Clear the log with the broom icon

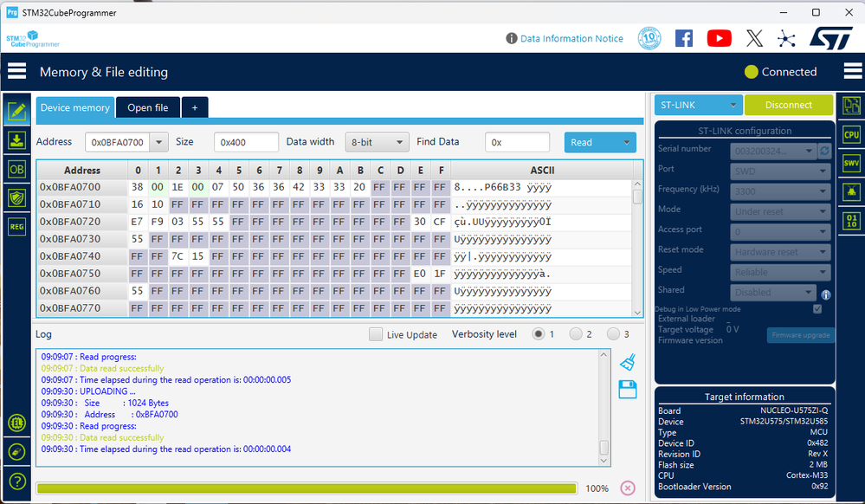pyautogui.click(x=628, y=362)
